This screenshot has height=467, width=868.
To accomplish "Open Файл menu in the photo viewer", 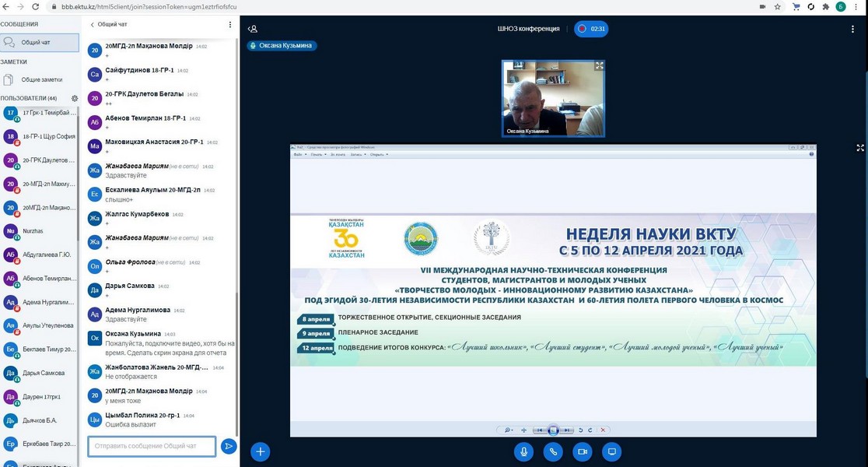I will click(x=299, y=155).
